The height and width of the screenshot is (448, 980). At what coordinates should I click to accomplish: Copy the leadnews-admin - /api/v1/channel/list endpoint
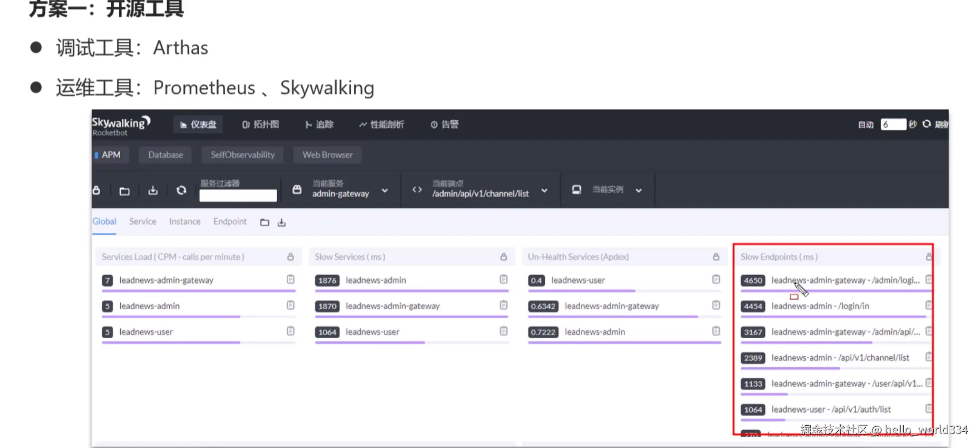[929, 357]
